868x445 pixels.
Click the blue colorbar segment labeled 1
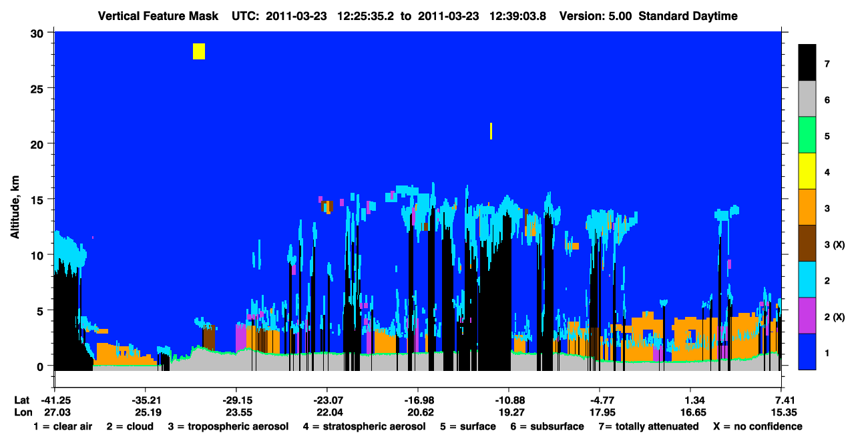(x=807, y=352)
